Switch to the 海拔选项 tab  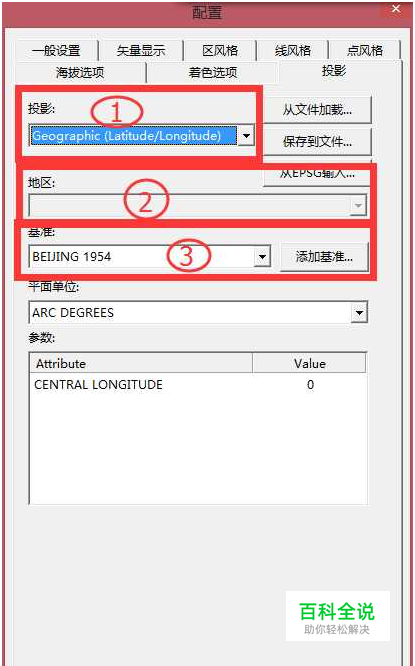pyautogui.click(x=80, y=72)
